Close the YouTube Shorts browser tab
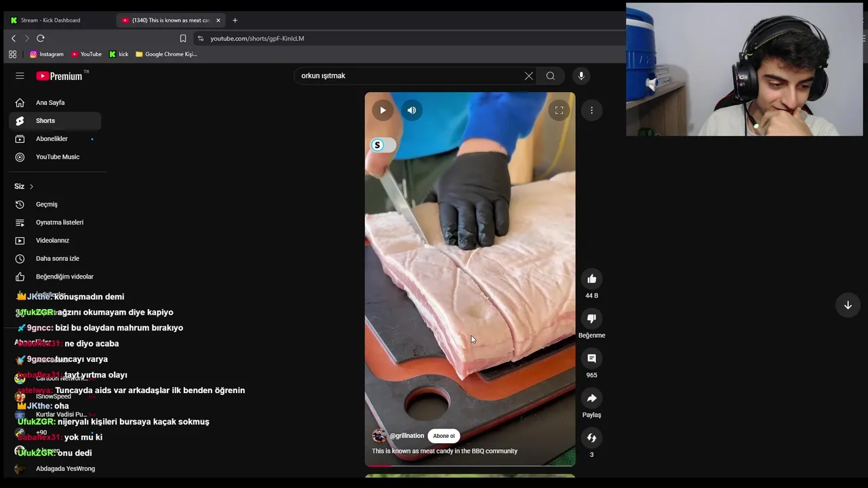This screenshot has height=488, width=868. [x=218, y=20]
